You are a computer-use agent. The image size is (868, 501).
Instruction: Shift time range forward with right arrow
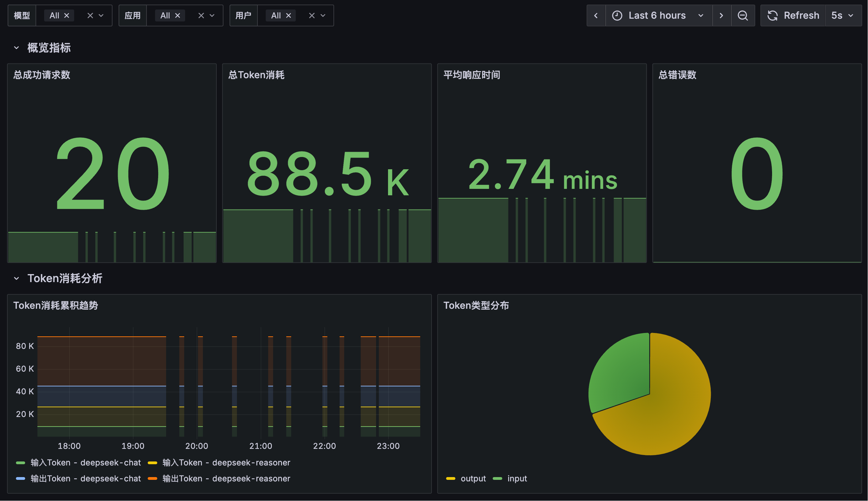pos(721,16)
